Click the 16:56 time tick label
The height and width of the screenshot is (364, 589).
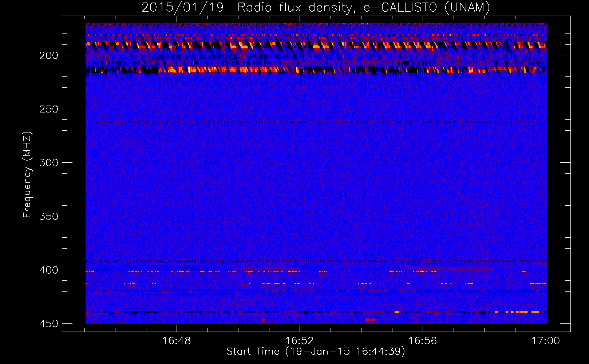pyautogui.click(x=423, y=341)
